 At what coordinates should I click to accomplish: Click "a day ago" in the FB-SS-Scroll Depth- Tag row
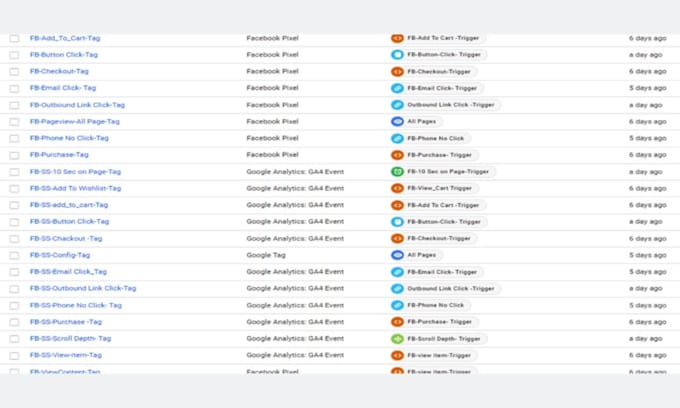point(645,339)
